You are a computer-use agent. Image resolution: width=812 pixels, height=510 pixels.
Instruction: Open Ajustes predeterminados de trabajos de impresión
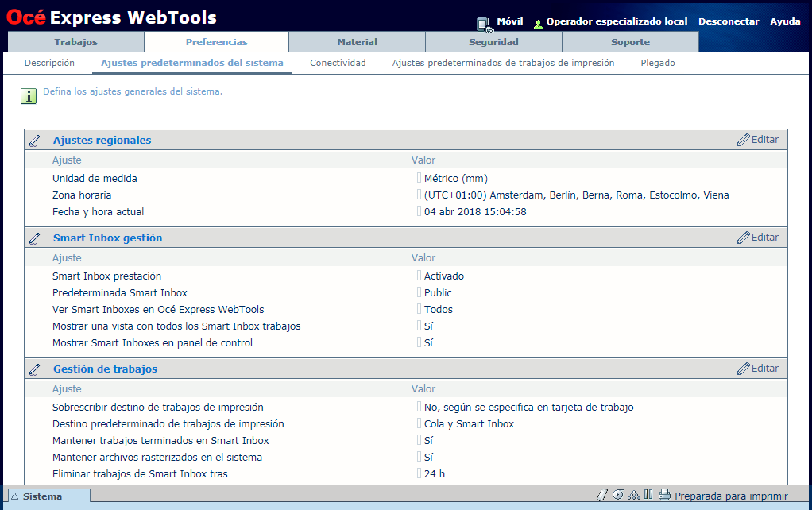[x=504, y=63]
